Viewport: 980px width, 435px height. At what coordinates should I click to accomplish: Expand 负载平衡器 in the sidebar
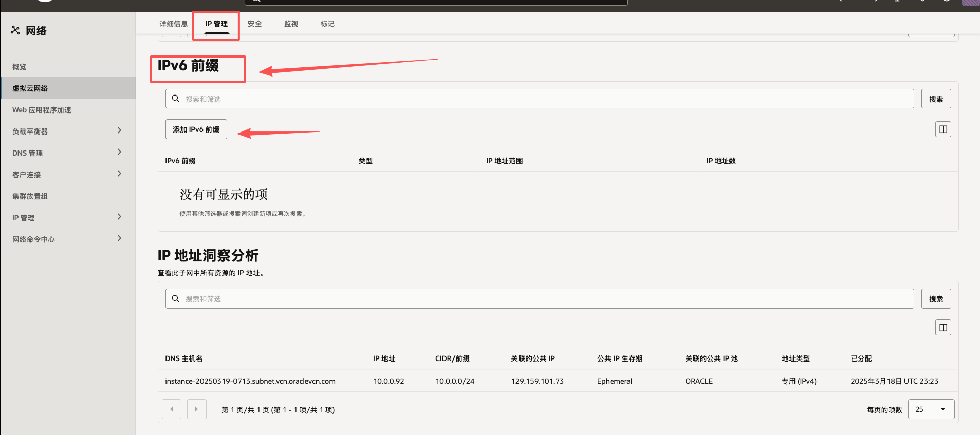(119, 130)
